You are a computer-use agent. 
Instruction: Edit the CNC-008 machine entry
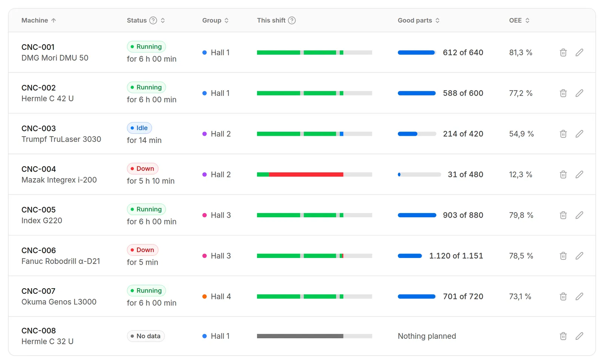tap(579, 336)
